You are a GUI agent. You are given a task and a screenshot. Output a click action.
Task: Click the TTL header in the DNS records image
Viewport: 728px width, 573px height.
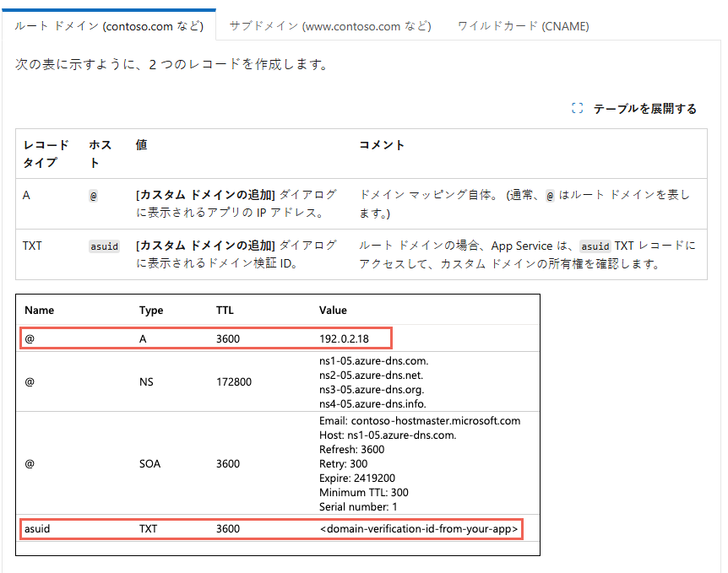click(225, 310)
